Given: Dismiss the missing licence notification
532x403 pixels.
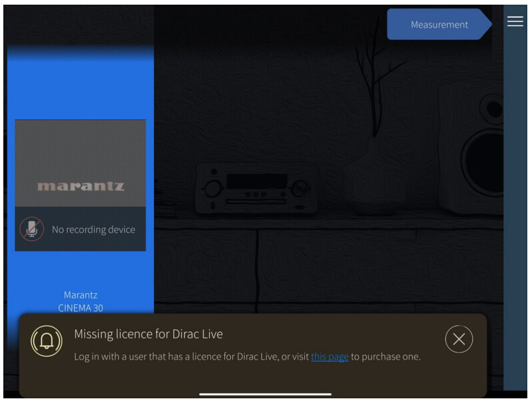Looking at the screenshot, I should click(x=459, y=339).
